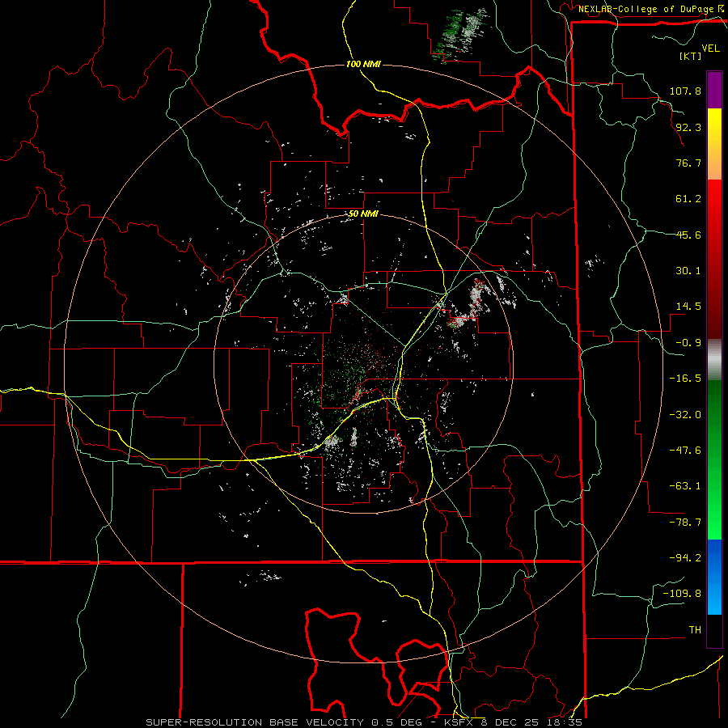Click the -109.8 legend value
The height and width of the screenshot is (728, 728).
pos(682,594)
